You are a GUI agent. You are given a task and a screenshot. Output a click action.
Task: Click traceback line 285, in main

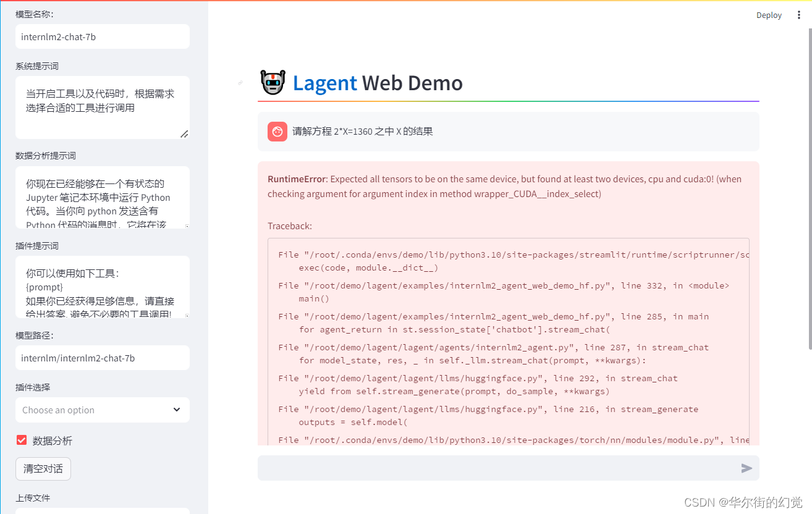tap(494, 316)
